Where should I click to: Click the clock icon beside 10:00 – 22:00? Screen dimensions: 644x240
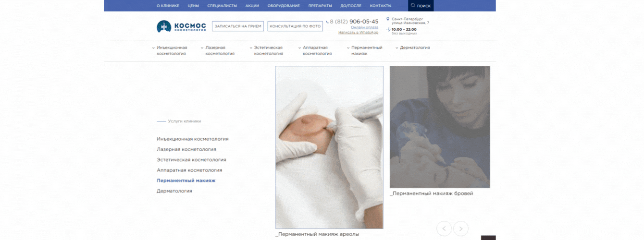(x=388, y=30)
